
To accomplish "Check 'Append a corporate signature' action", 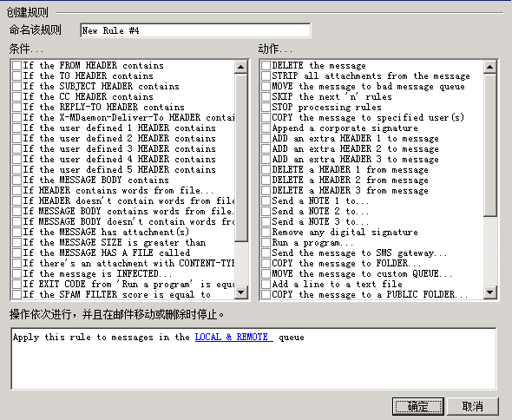I will tap(266, 128).
